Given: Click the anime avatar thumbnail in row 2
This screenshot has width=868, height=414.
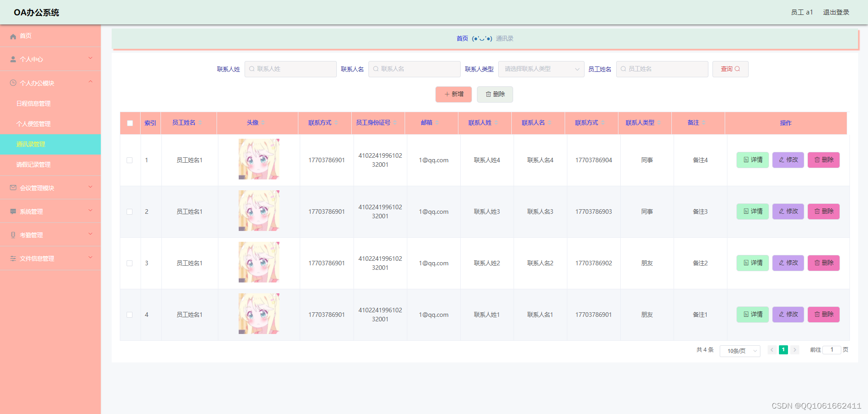Looking at the screenshot, I should (x=258, y=211).
